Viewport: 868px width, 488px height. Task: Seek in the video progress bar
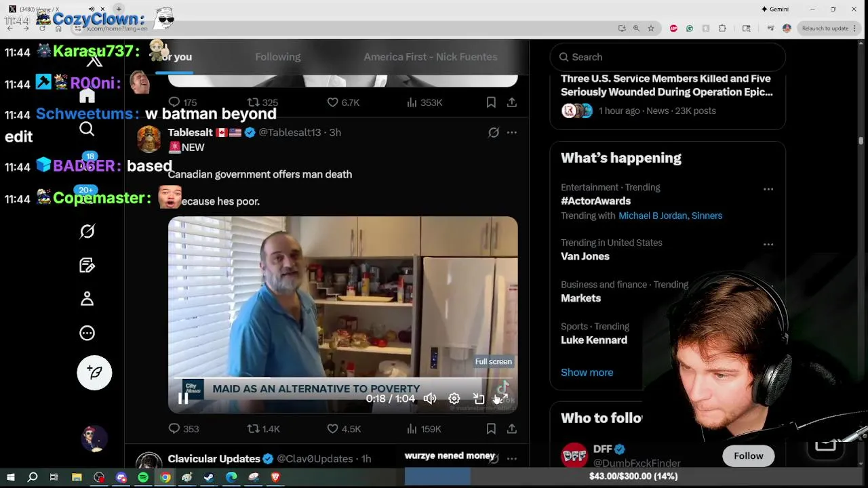click(x=342, y=378)
